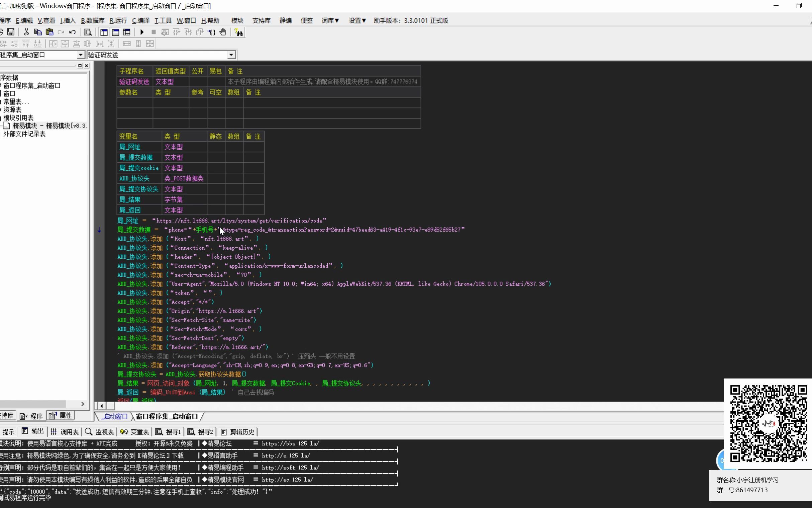The image size is (812, 508).
Task: Click the align-right layout toolbar icon
Action: pos(14,44)
